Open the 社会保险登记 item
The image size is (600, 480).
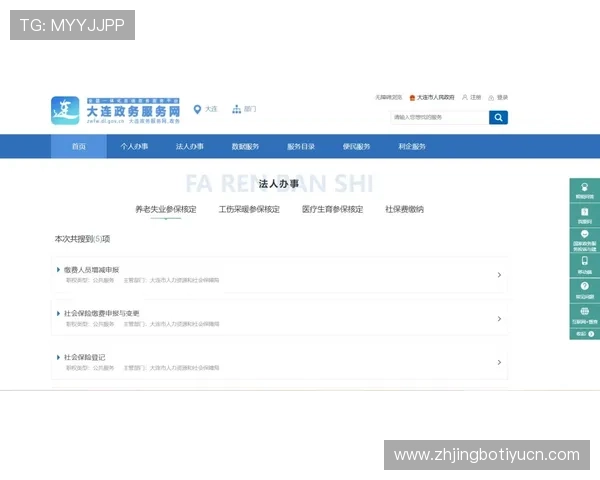85,357
